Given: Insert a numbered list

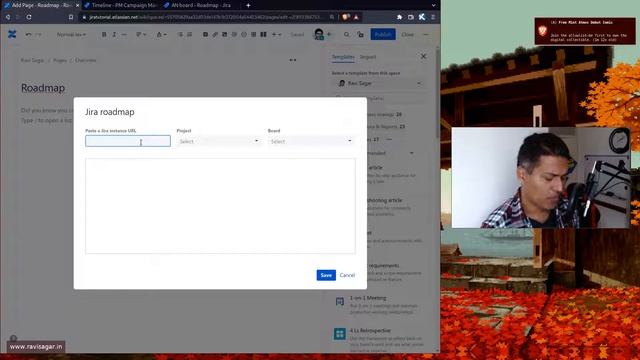Looking at the screenshot, I should pos(189,35).
